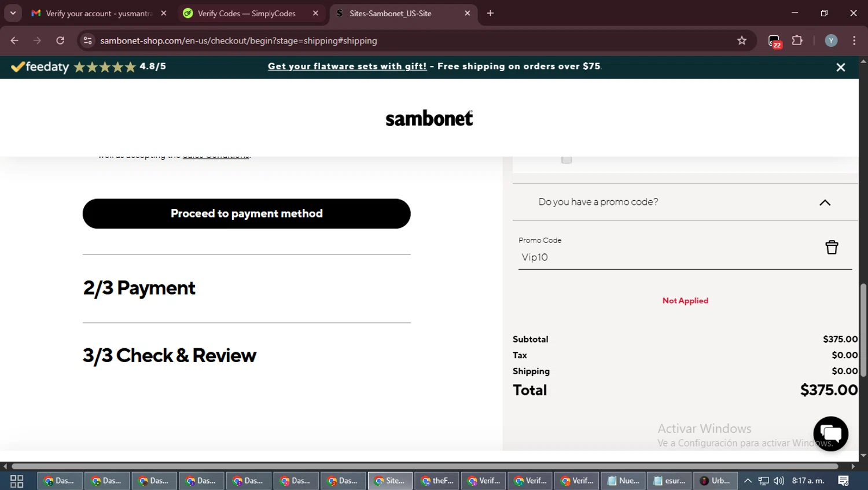
Task: Open Windows Task View button
Action: [x=17, y=481]
